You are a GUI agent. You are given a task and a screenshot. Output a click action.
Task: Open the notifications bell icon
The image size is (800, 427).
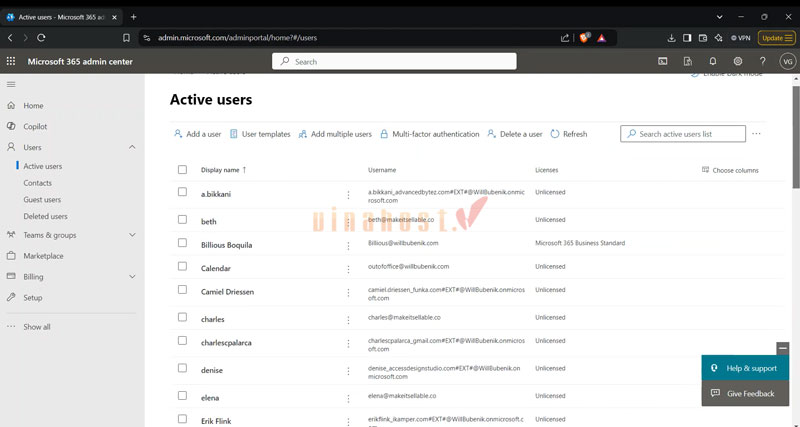coord(713,61)
